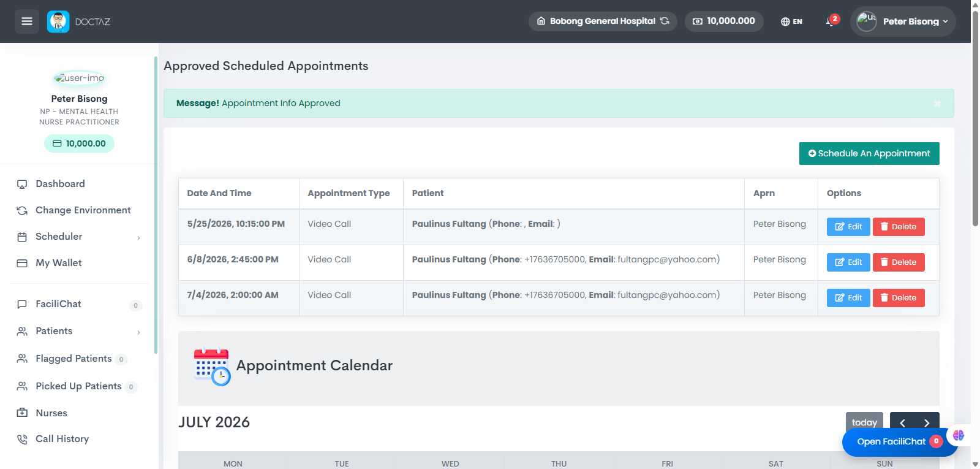Open FaciliChat floating button
Viewport: 980px width, 469px height.
(x=899, y=441)
